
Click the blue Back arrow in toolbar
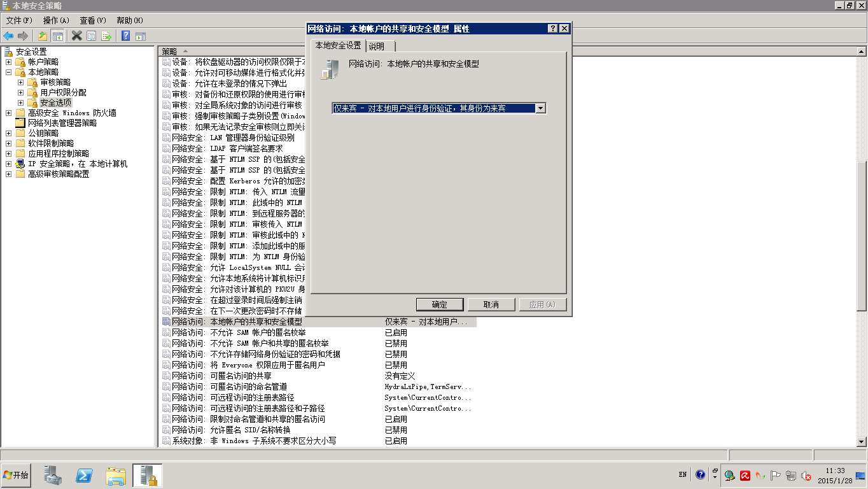pyautogui.click(x=8, y=36)
